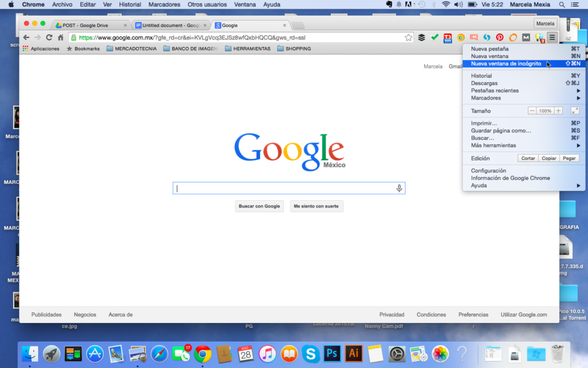Close the Google tab
The width and height of the screenshot is (588, 368).
284,25
